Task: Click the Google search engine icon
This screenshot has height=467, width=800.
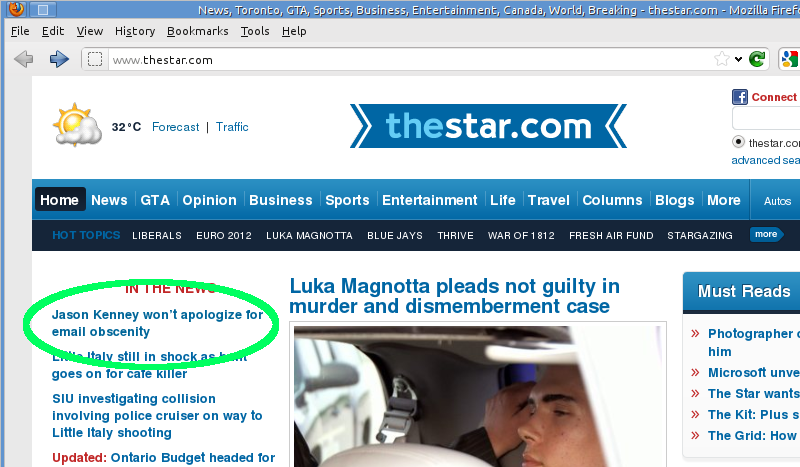Action: pyautogui.click(x=789, y=59)
